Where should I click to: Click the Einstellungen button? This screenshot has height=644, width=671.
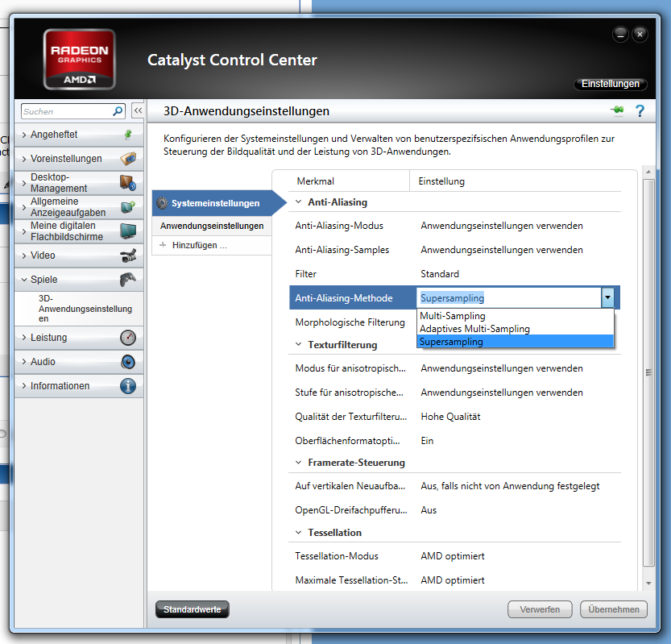pos(611,84)
